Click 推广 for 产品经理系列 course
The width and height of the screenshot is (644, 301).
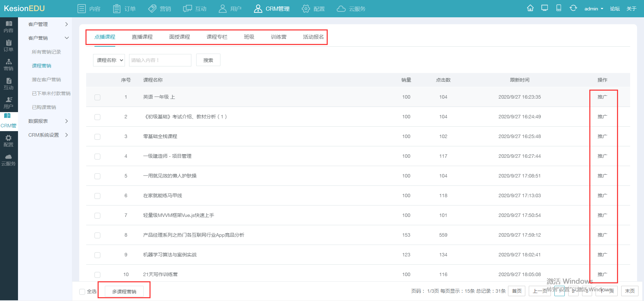click(x=602, y=235)
